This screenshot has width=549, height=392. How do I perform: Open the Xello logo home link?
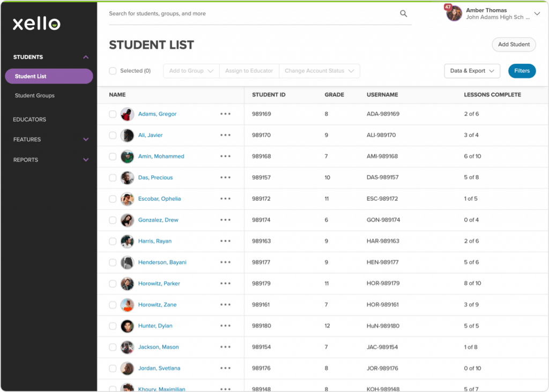pos(35,23)
